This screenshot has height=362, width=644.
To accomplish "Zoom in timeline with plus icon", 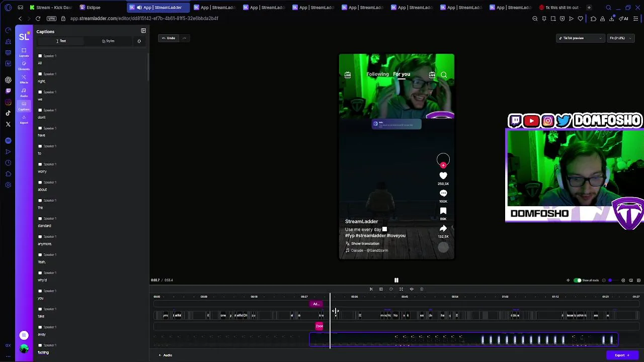I will (623, 281).
